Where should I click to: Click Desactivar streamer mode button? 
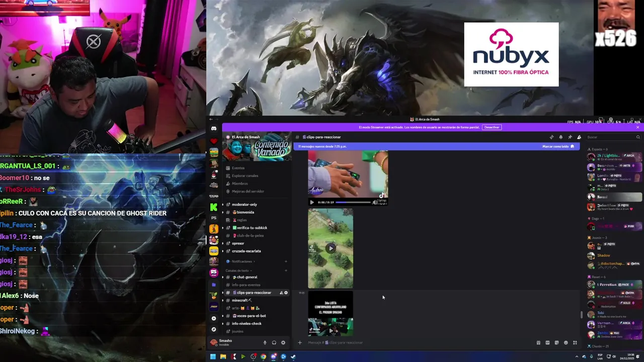coord(492,127)
